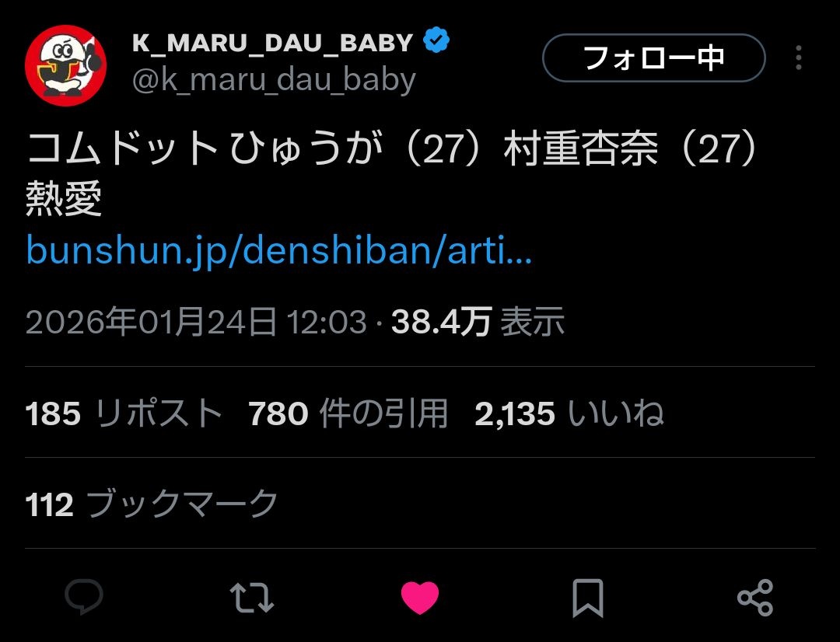840x642 pixels.
Task: Click the 112 ブックマーク count
Action: (152, 504)
